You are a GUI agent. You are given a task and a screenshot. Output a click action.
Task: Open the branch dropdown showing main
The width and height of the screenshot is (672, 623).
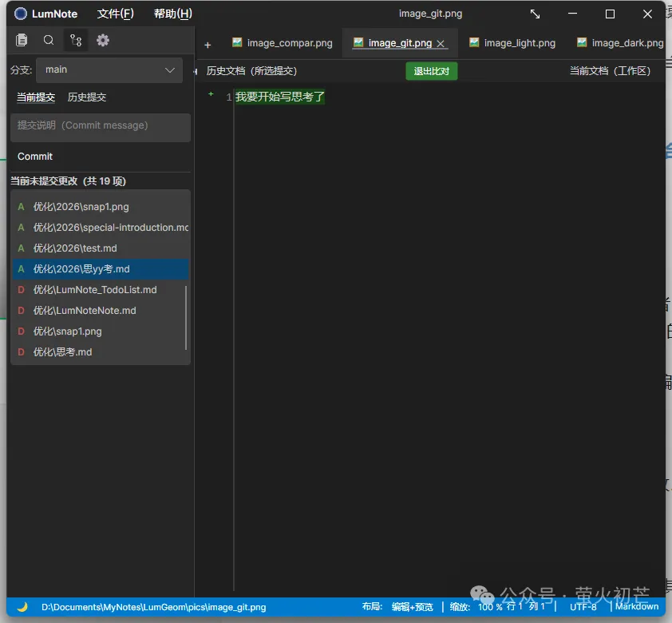109,70
